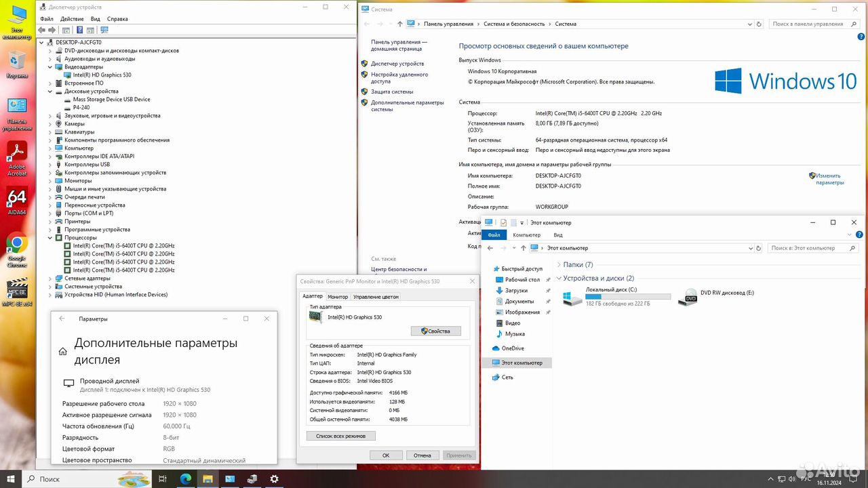Click the Up arrow in Explorer navigation bar
Viewport: 868px width, 488px height.
coord(523,248)
